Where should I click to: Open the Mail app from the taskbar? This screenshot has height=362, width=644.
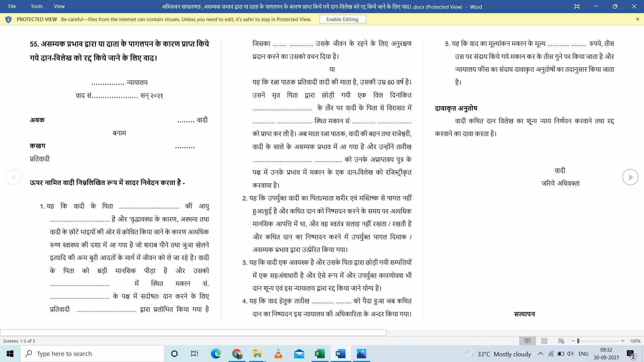click(300, 354)
